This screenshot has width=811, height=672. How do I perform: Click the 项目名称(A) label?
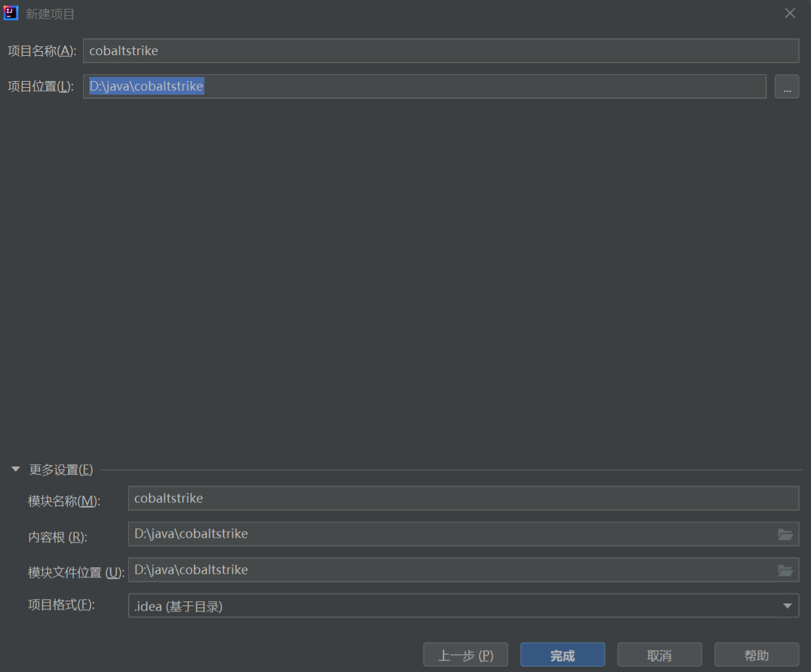(x=42, y=51)
